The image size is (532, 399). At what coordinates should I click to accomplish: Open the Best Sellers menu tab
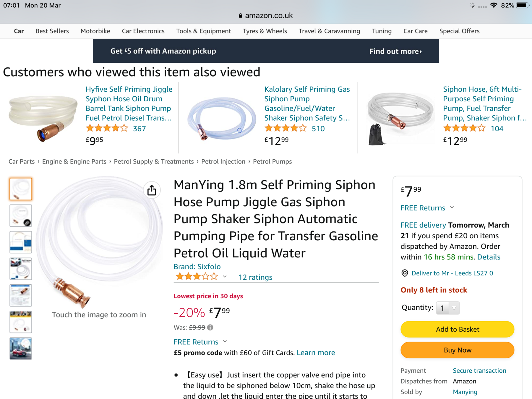point(52,31)
